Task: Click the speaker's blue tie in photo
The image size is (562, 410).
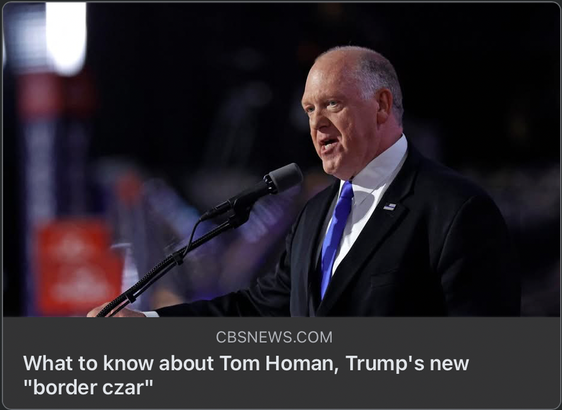Action: click(335, 238)
